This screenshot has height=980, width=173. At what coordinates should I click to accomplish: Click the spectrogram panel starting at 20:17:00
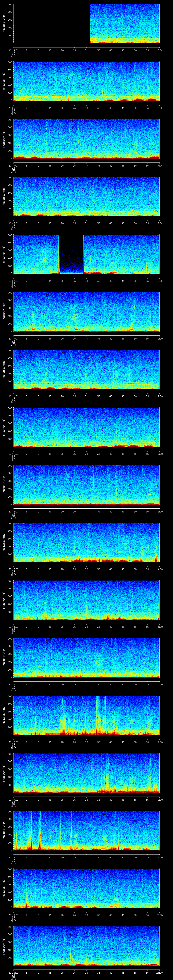(x=87, y=773)
